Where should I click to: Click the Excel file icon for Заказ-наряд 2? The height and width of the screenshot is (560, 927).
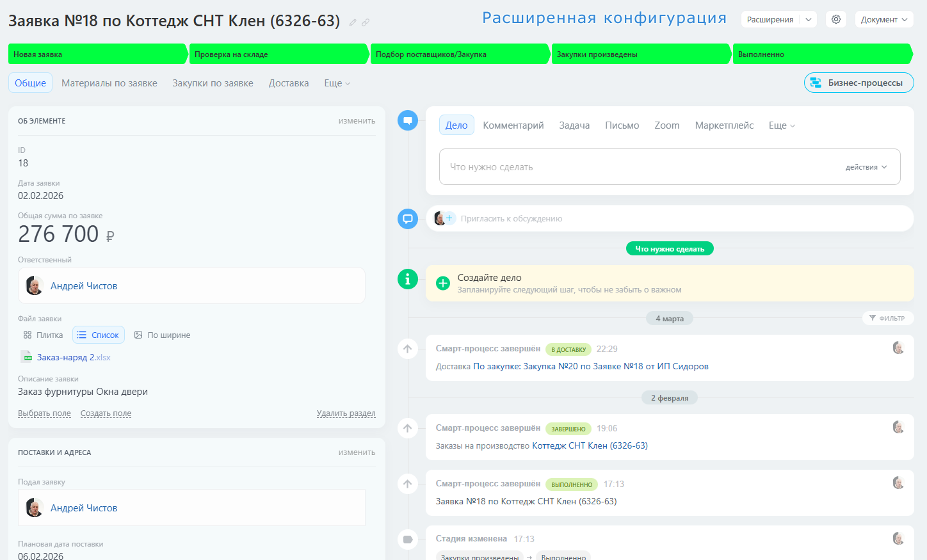pos(26,357)
